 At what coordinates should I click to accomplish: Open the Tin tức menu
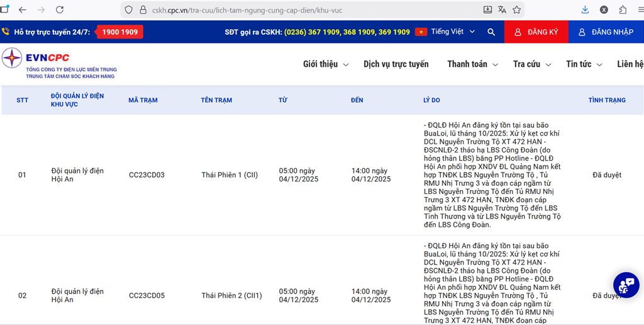pyautogui.click(x=584, y=64)
